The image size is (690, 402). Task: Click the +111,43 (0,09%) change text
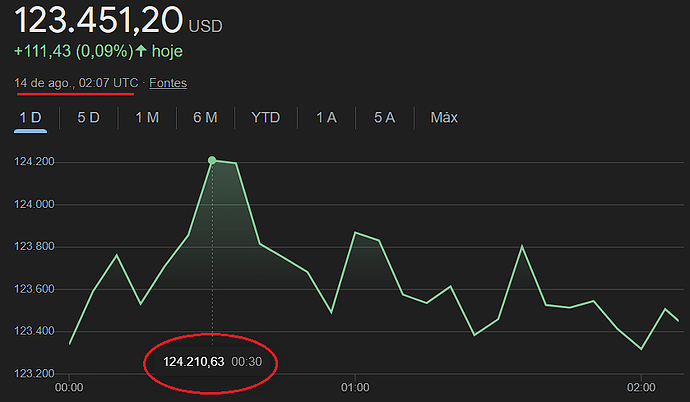(73, 51)
